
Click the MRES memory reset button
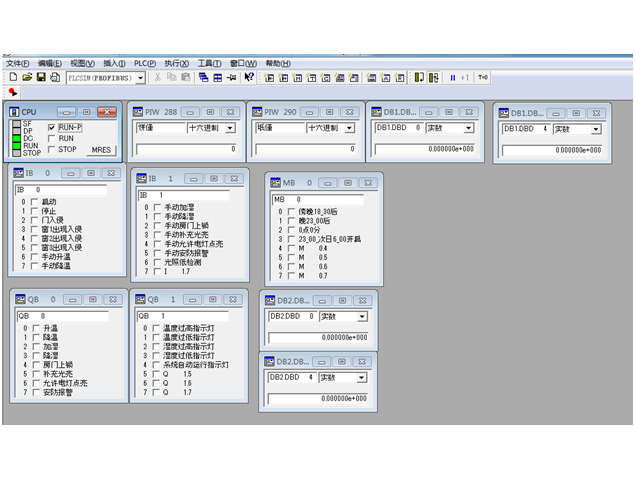click(101, 150)
